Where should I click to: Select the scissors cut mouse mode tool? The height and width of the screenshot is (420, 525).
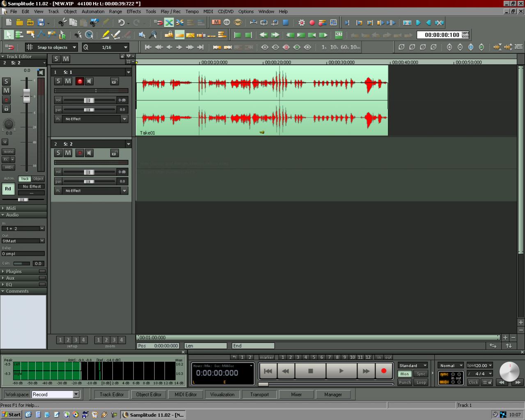click(x=78, y=35)
